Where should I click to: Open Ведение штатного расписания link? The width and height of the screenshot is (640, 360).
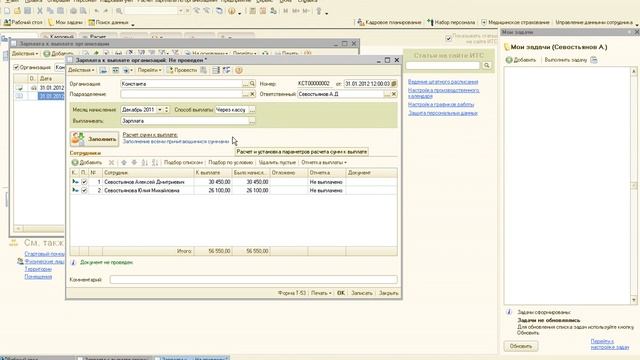(x=443, y=82)
